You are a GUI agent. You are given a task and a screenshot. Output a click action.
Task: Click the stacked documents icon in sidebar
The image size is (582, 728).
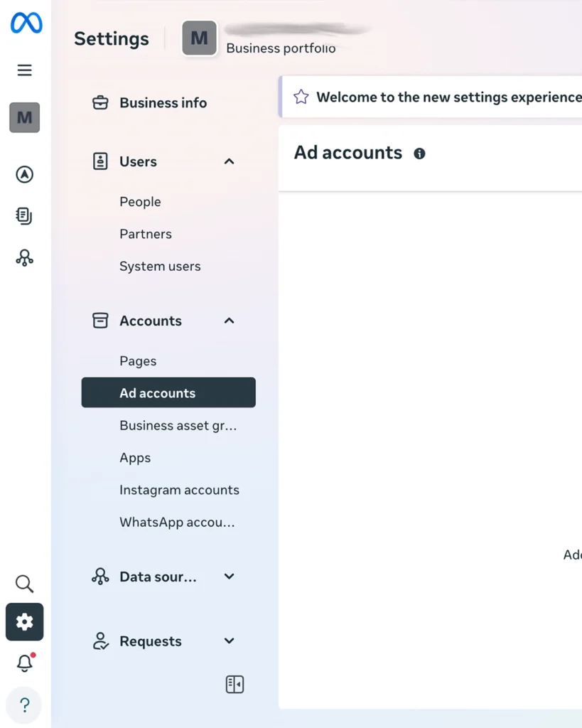coord(25,216)
